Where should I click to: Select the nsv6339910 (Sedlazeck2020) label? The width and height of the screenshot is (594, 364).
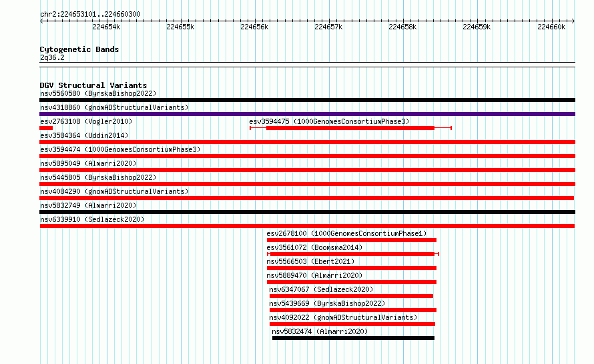[92, 219]
